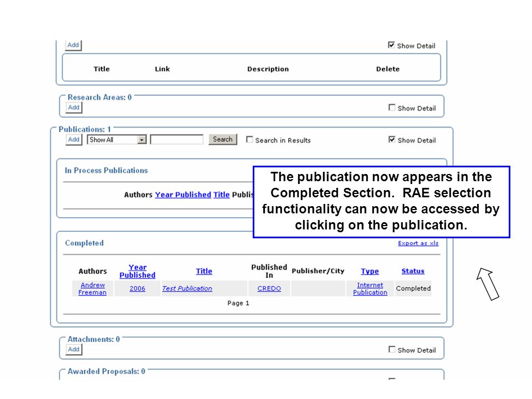The width and height of the screenshot is (532, 399).
Task: Click the In Process Publications heading
Action: pyautogui.click(x=106, y=170)
